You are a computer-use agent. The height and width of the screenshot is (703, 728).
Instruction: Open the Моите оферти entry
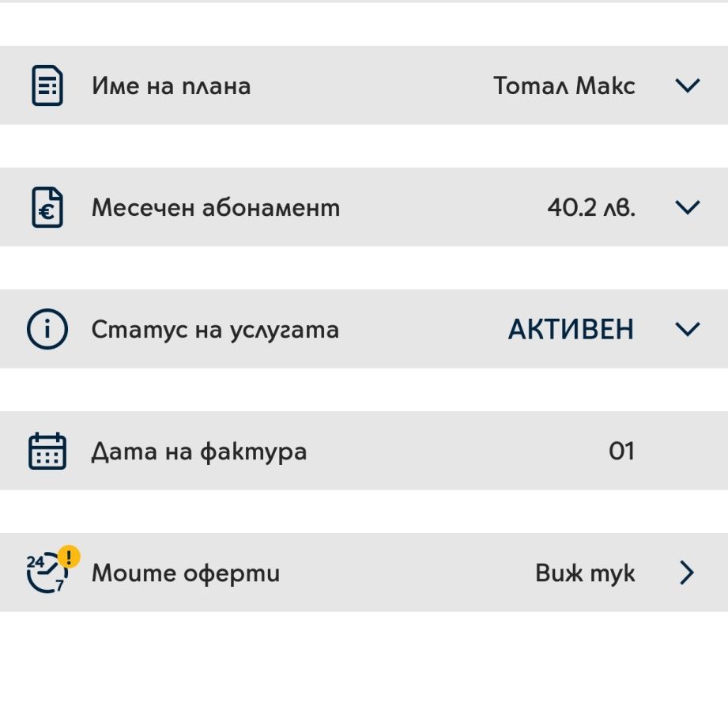click(186, 573)
